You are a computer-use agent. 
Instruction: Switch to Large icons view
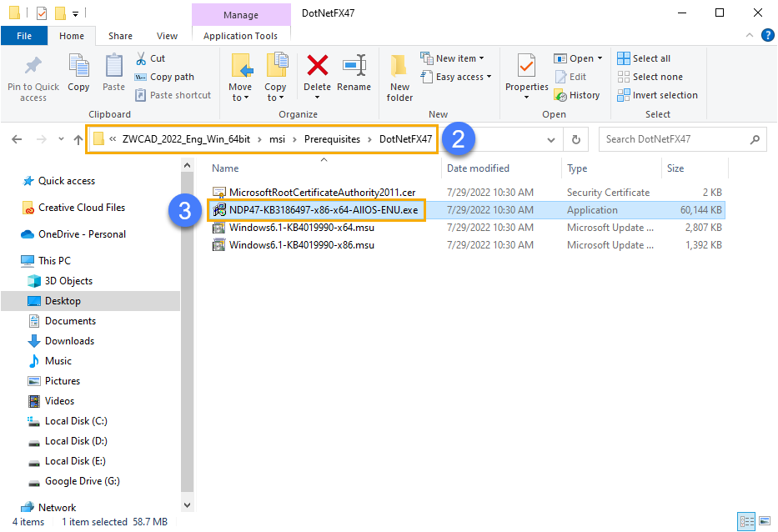tap(765, 521)
